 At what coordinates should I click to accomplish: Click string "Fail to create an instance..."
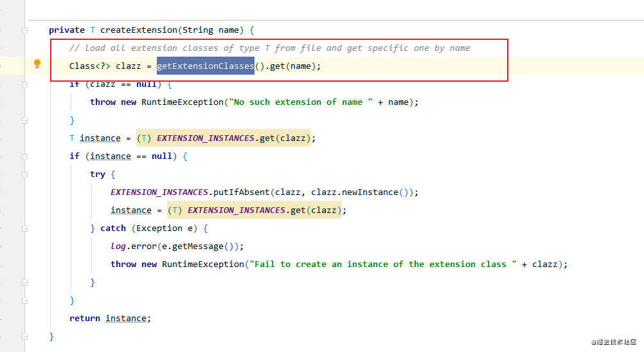coord(383,264)
